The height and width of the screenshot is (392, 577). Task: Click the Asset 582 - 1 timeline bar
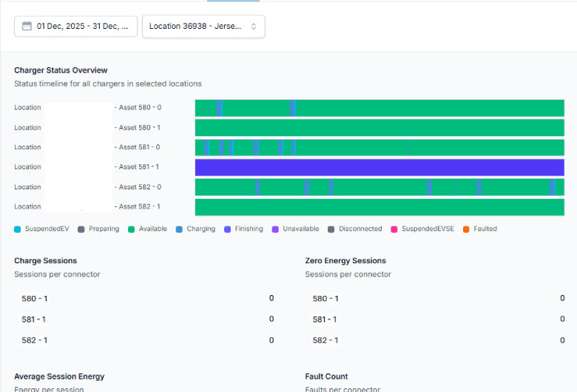[x=379, y=207]
